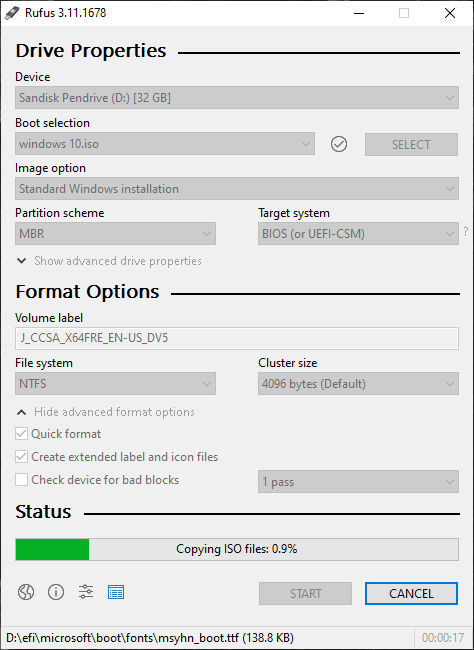Collapse Hide advanced format options
474x650 pixels.
click(105, 412)
